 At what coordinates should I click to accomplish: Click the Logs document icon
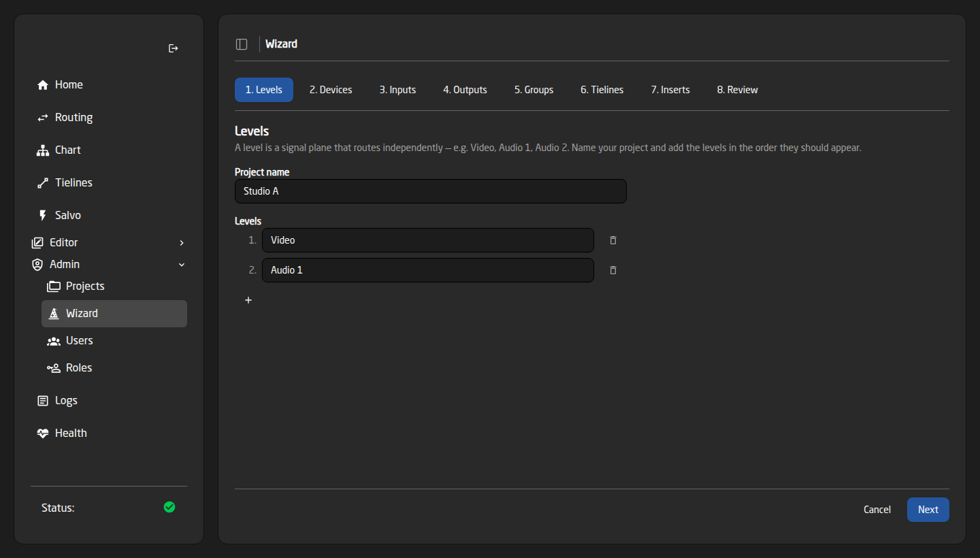pyautogui.click(x=43, y=401)
